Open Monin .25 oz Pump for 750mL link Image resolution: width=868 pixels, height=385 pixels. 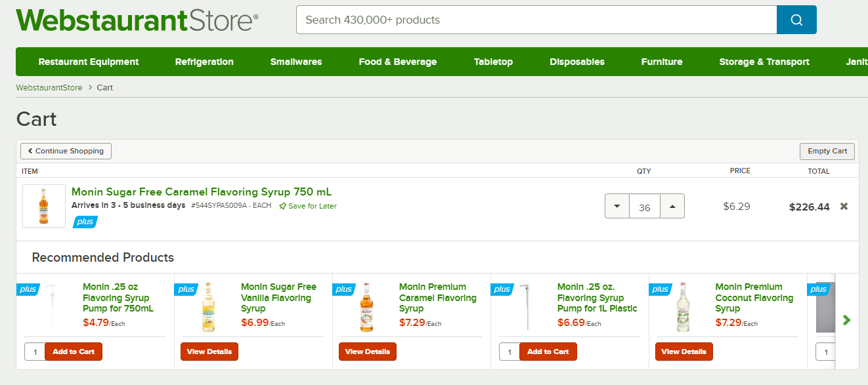pos(118,298)
